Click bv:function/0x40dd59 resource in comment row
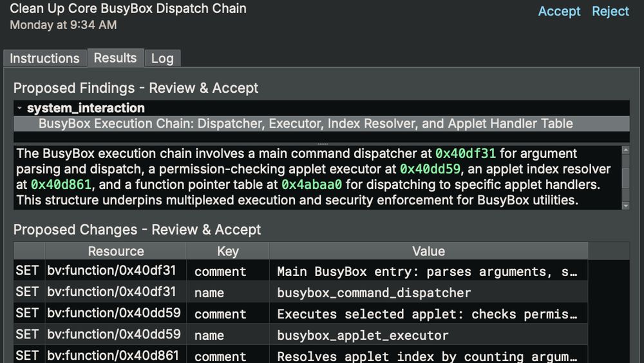 click(115, 313)
